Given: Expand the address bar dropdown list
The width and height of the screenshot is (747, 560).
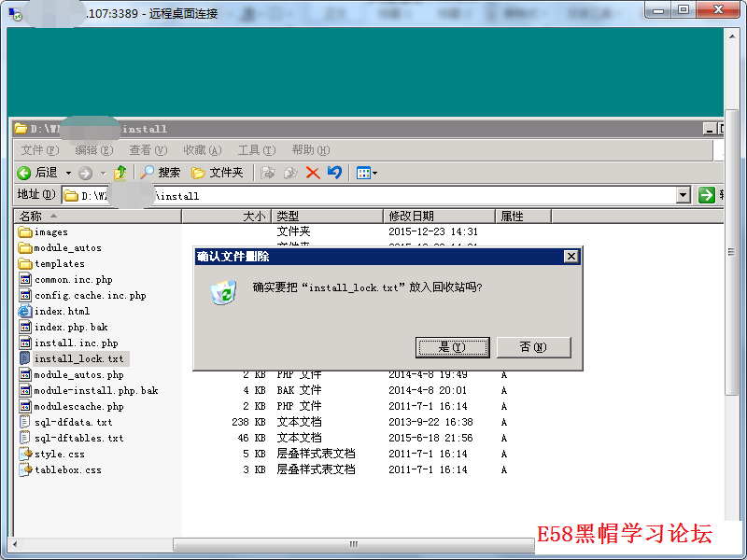Looking at the screenshot, I should pyautogui.click(x=684, y=195).
